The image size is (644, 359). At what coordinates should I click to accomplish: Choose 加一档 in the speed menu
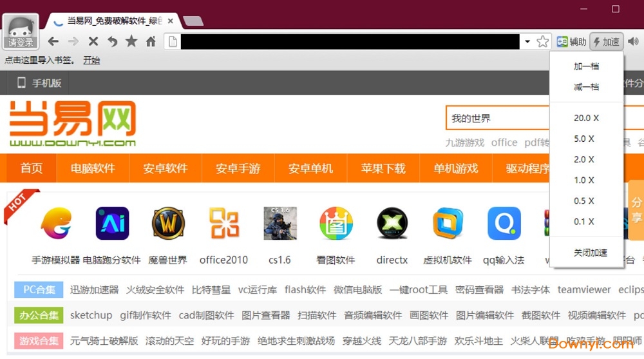(586, 66)
